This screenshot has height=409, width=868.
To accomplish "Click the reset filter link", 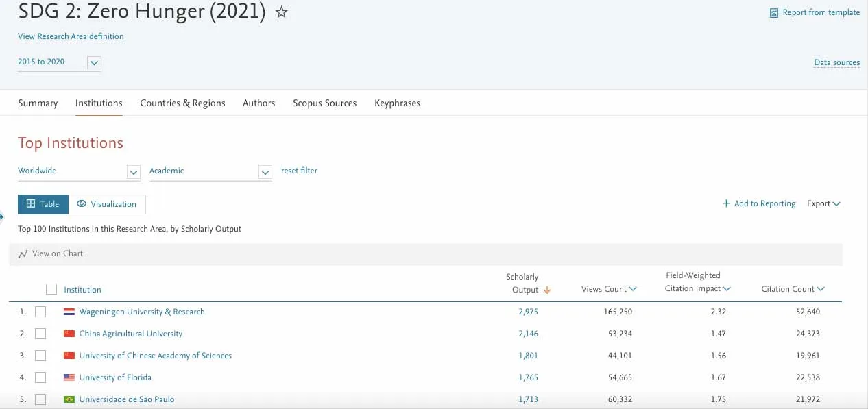I will point(299,171).
